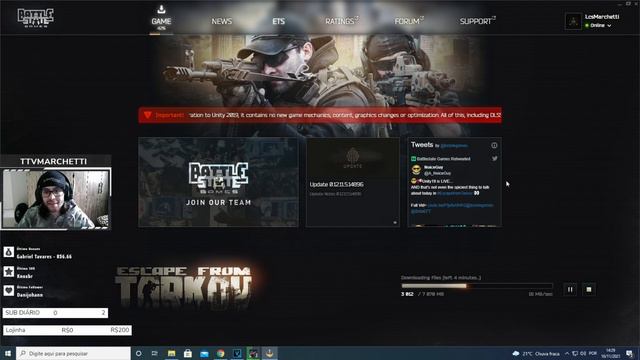Viewport: 640px width, 360px height.
Task: Click the red Important warning triangle icon
Action: click(147, 115)
